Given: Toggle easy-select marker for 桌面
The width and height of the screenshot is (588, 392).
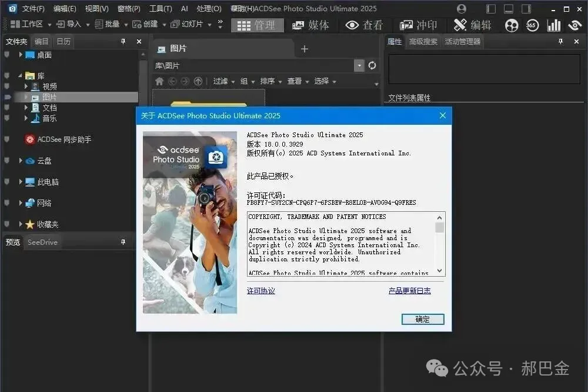Looking at the screenshot, I should (6, 55).
